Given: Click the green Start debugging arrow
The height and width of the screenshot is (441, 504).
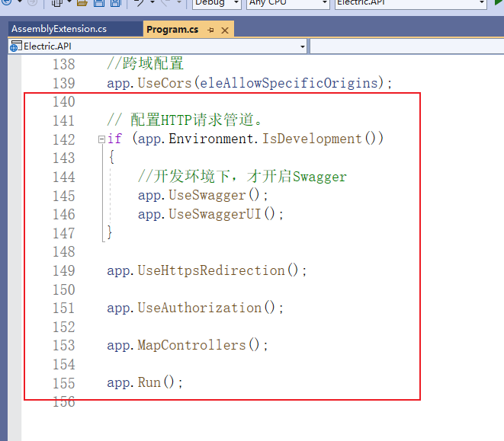Looking at the screenshot, I should (499, 3).
